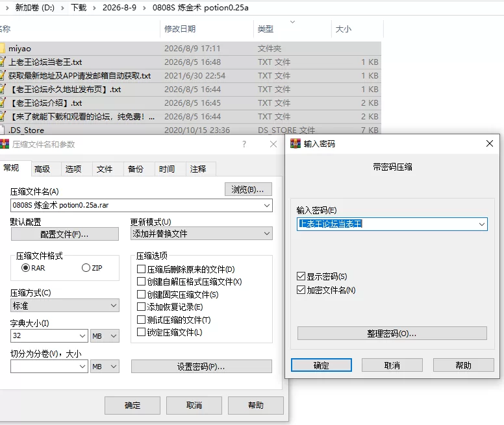Viewport: 504px width, 425px height.
Task: Enable 创建固实压缩文件 option
Action: 141,294
